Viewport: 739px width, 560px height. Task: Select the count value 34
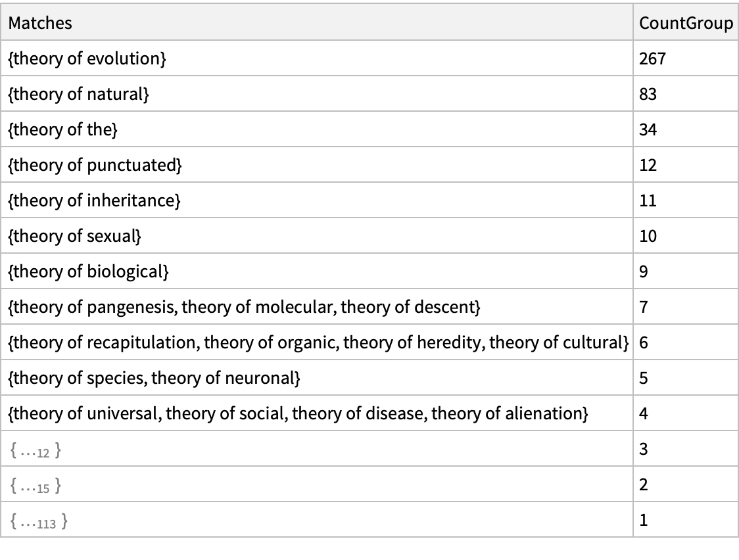[x=648, y=130]
